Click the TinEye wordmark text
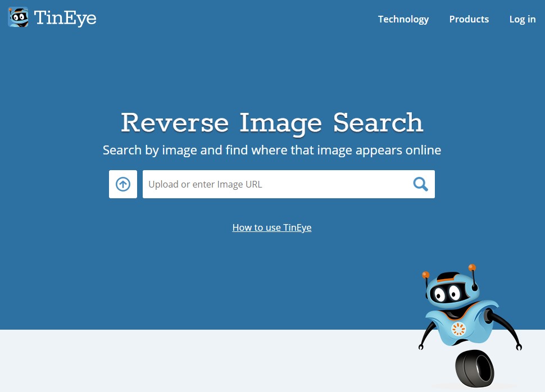 (65, 18)
